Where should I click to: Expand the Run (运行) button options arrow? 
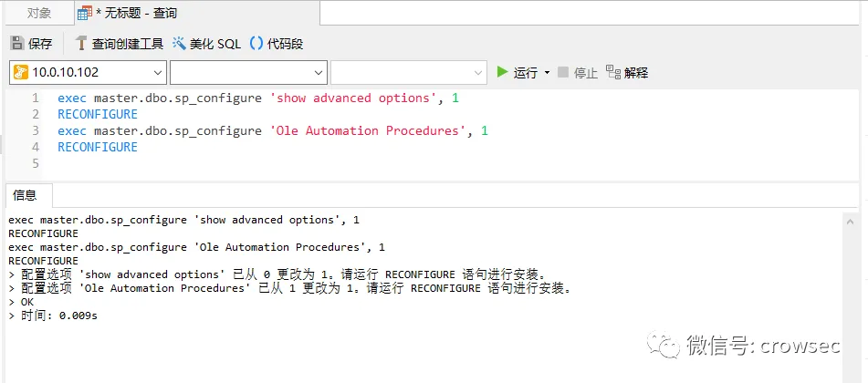[x=547, y=73]
